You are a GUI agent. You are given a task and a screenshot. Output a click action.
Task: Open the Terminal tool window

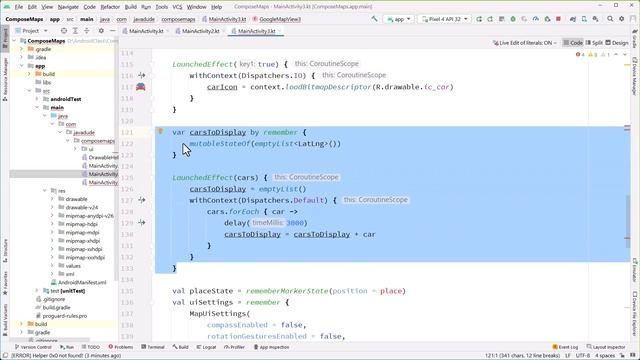click(x=153, y=347)
